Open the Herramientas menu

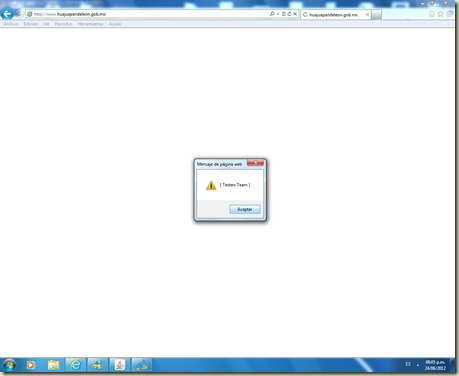[90, 24]
